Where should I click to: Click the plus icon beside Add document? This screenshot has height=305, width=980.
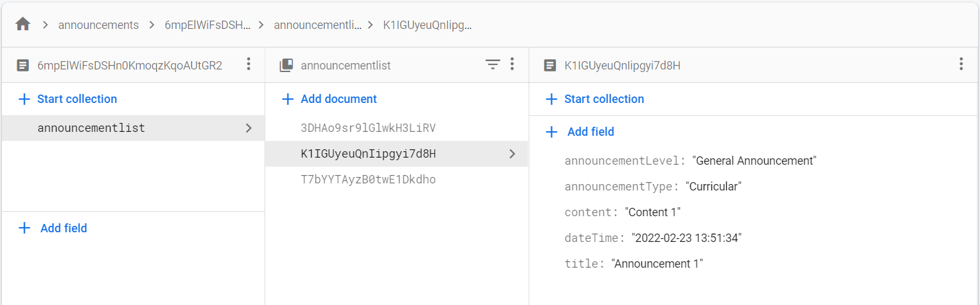pyautogui.click(x=288, y=99)
